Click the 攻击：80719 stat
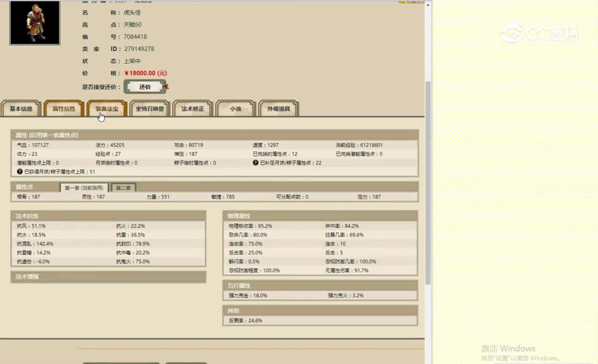Screen dimensions: 598x364 pos(189,145)
